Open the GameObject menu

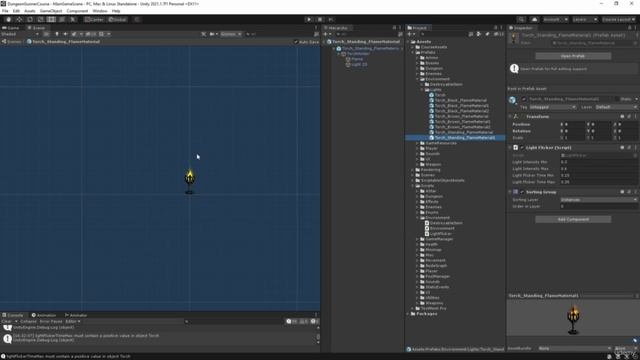(x=51, y=11)
